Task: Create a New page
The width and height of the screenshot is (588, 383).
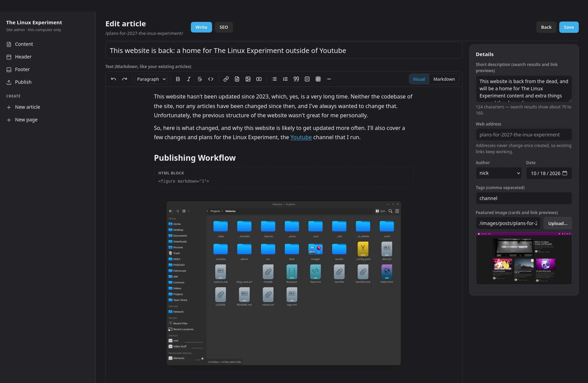Action: click(48, 120)
